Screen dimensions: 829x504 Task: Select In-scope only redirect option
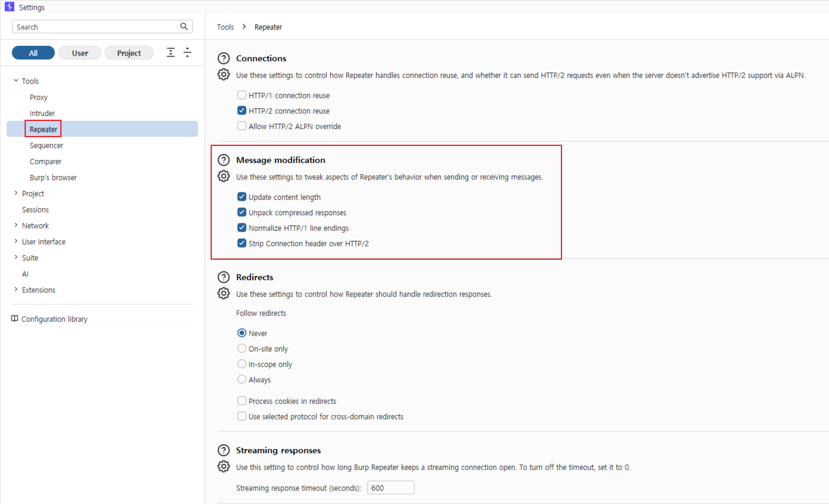[242, 364]
